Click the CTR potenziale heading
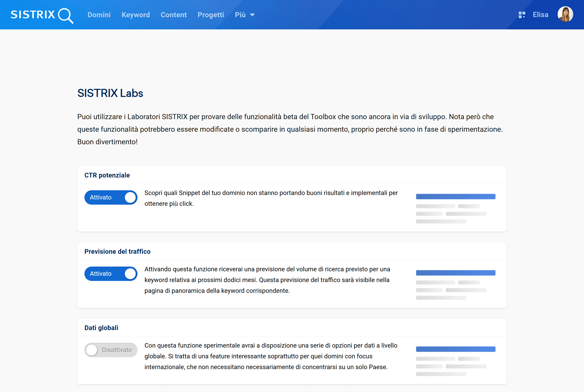Screen dimensions: 584x392 pos(107,175)
